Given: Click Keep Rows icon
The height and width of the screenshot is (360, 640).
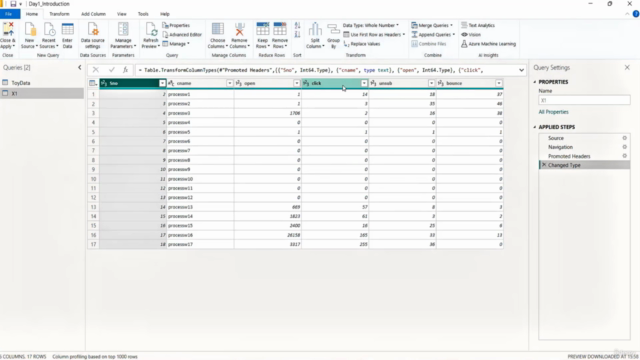Looking at the screenshot, I should pos(262,29).
